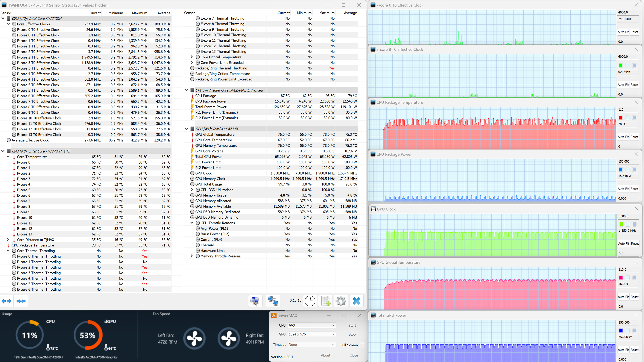Click the Average column header in right pane

pos(350,13)
